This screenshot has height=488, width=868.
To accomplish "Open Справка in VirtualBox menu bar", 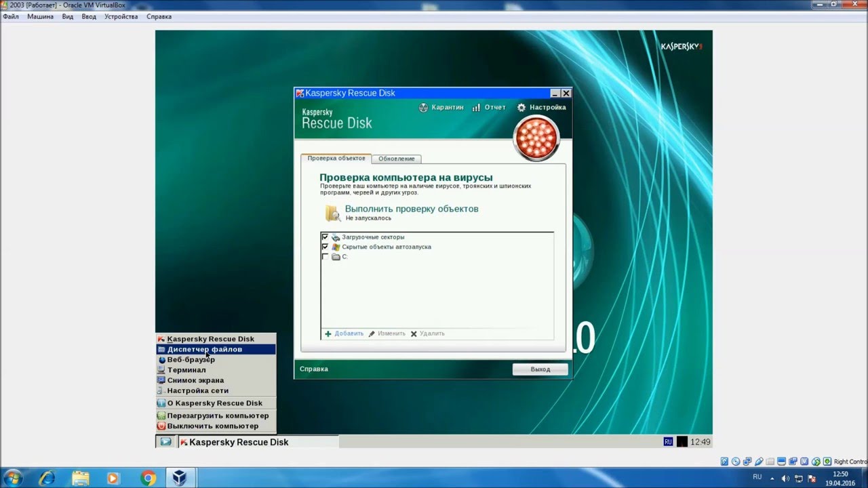I will tap(159, 16).
